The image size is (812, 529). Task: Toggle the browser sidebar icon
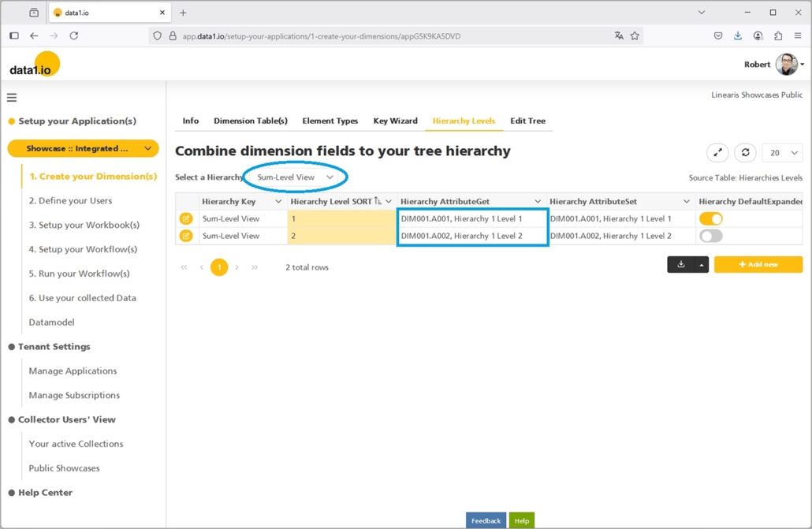tap(14, 35)
